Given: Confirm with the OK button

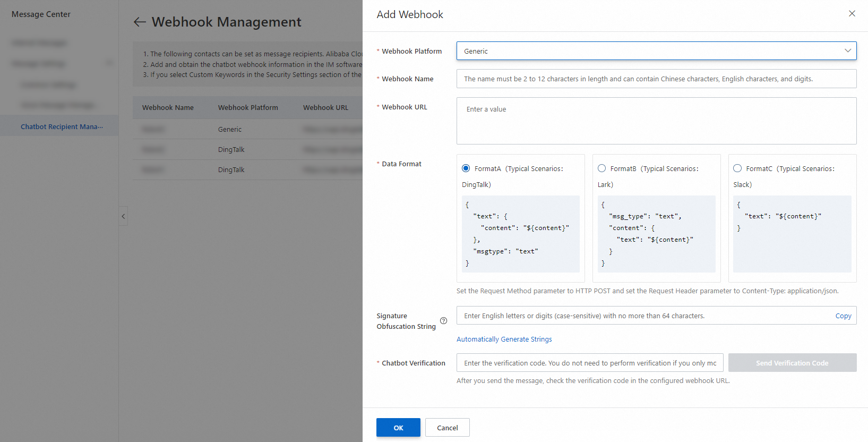Looking at the screenshot, I should point(398,428).
